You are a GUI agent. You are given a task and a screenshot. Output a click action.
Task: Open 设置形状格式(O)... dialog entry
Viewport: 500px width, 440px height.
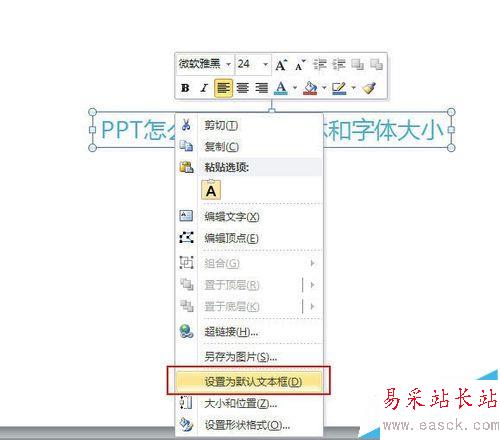(x=249, y=425)
